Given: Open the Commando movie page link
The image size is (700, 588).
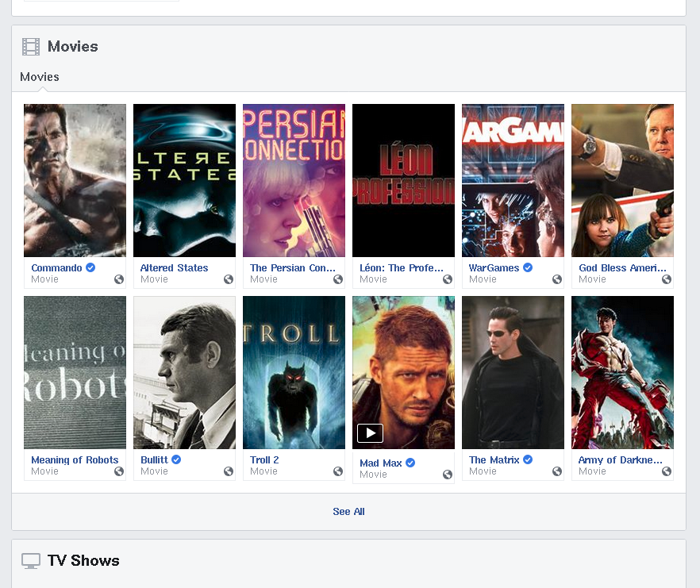Looking at the screenshot, I should (56, 268).
